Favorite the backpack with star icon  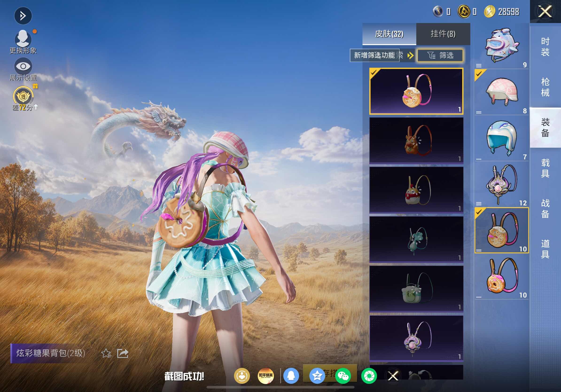[106, 353]
